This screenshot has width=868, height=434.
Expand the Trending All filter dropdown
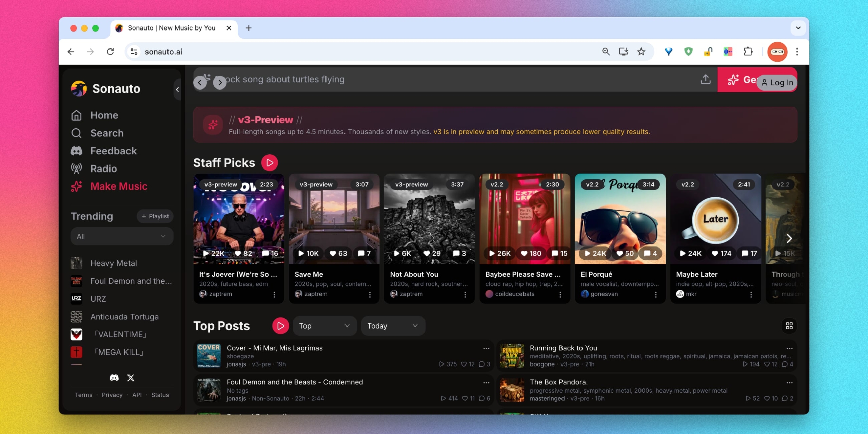121,236
